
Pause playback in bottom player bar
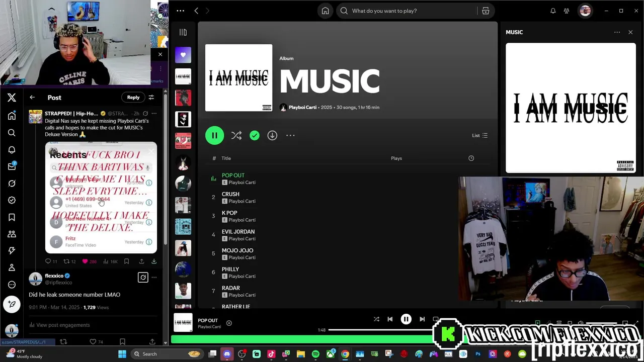[x=406, y=319]
